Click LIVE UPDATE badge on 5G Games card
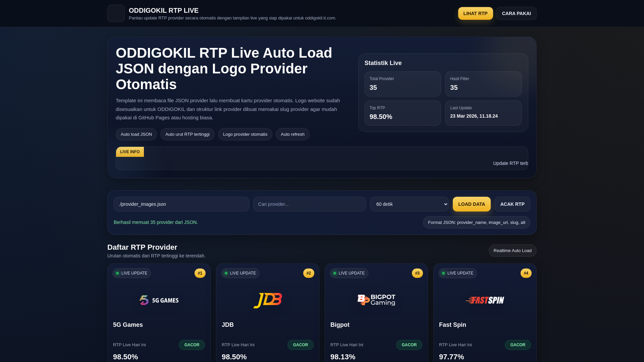This screenshot has height=362, width=644. pyautogui.click(x=131, y=273)
